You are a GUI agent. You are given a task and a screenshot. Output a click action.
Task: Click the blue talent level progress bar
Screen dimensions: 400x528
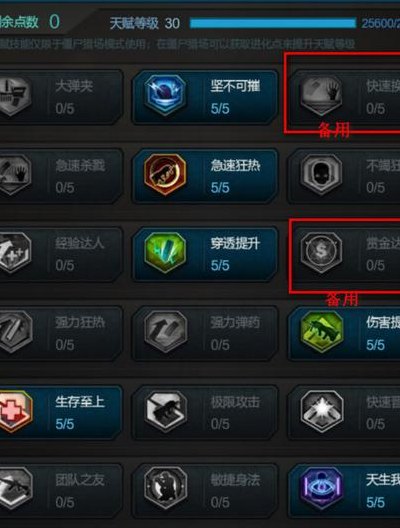tap(273, 23)
